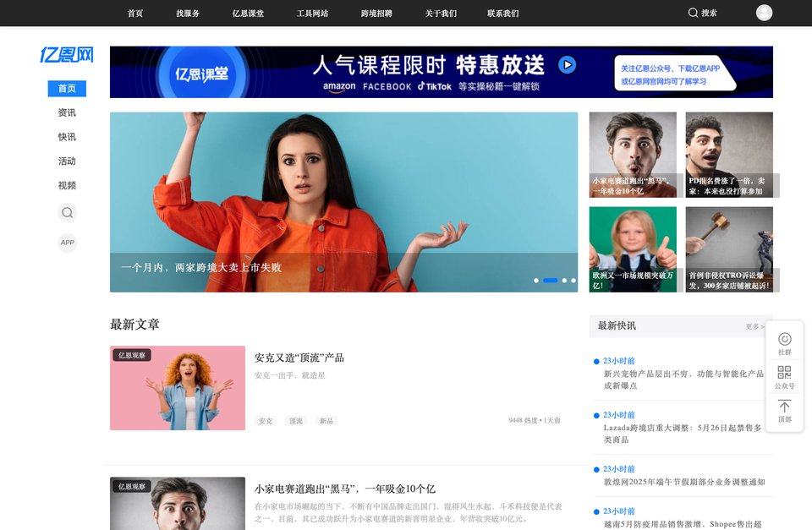This screenshot has width=812, height=530.
Task: Switch to 快讯 in the sidebar
Action: (x=67, y=137)
